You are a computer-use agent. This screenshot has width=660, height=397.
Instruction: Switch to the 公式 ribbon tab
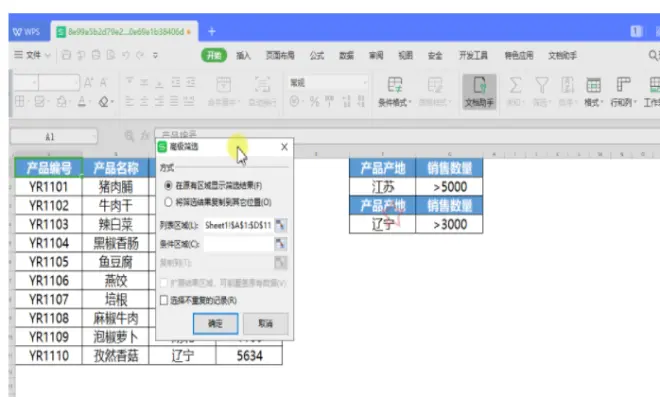pos(317,55)
